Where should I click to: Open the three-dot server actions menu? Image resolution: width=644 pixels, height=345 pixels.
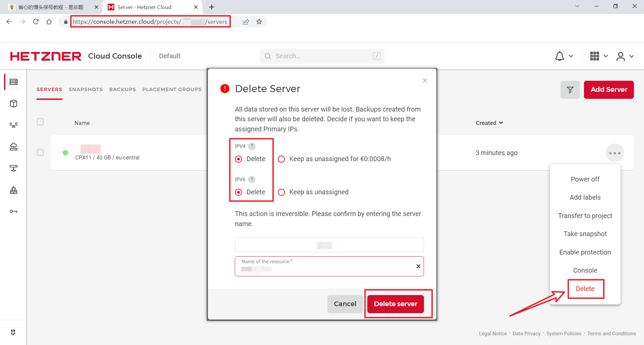tap(615, 153)
